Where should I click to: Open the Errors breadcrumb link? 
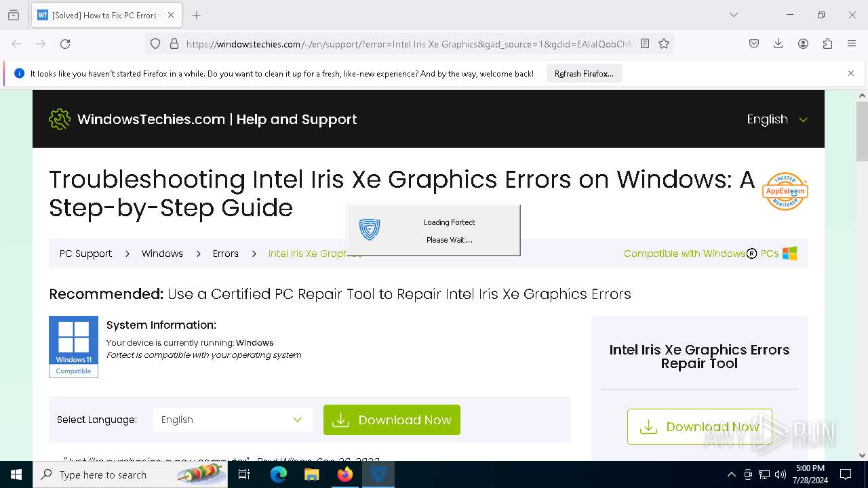(225, 253)
